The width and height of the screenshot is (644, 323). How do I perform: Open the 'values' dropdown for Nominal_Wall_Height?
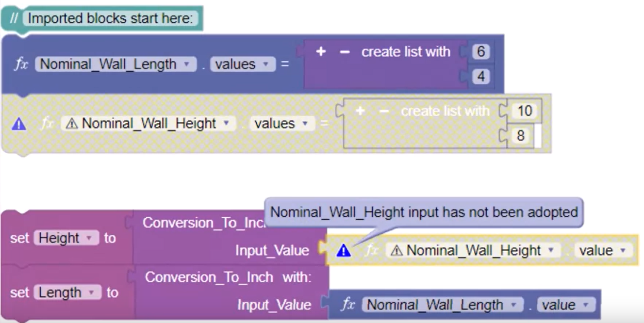(x=281, y=123)
